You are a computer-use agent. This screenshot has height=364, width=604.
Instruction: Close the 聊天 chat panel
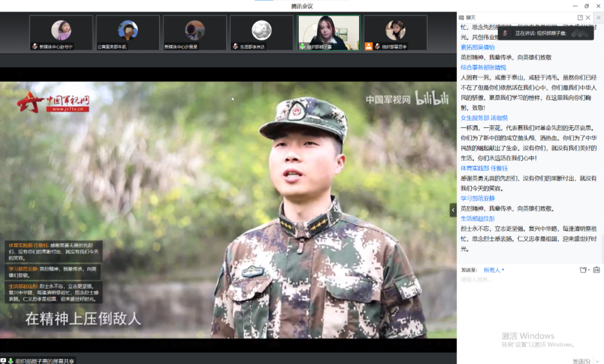588,18
